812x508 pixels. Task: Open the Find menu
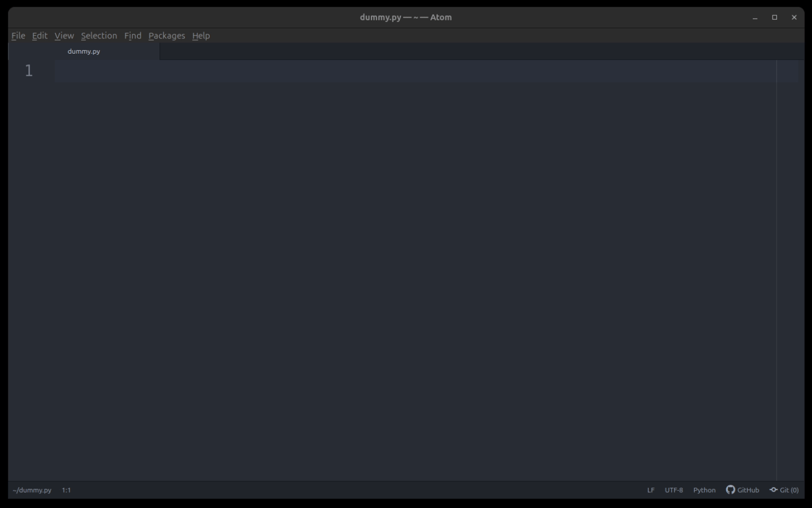[133, 36]
